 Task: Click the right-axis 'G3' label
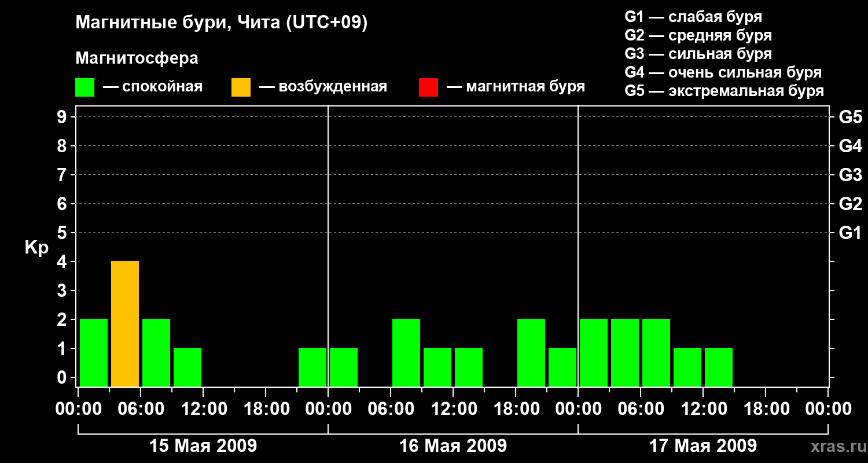850,175
